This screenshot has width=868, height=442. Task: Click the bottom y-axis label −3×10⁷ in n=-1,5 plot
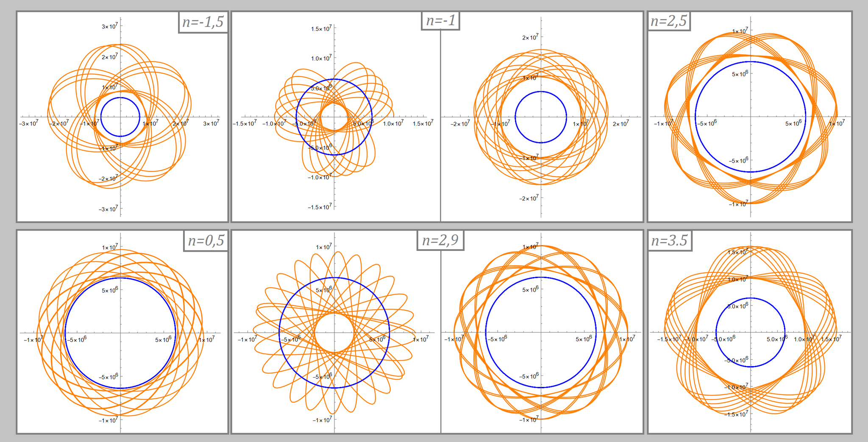tap(108, 209)
